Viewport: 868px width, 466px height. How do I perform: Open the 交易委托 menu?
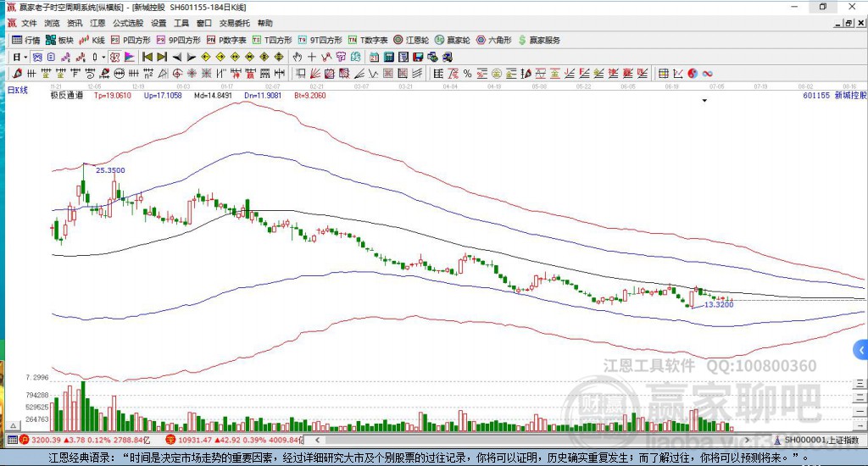234,23
